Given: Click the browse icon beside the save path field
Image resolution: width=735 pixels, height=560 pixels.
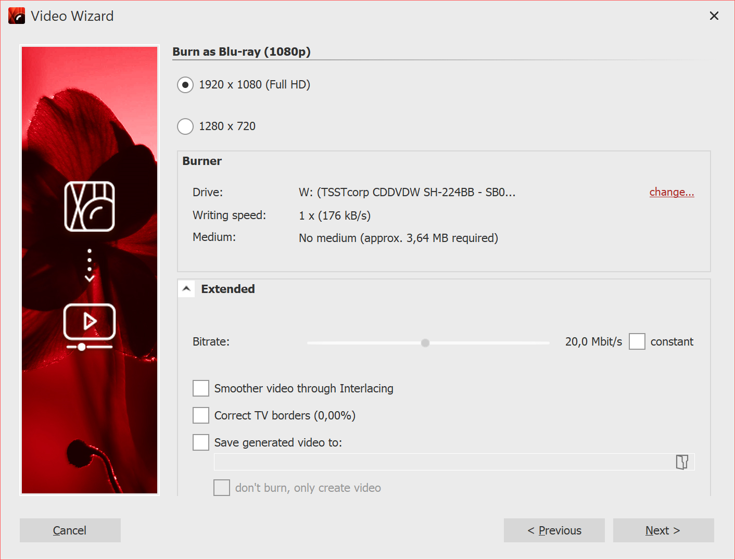Looking at the screenshot, I should pyautogui.click(x=682, y=462).
